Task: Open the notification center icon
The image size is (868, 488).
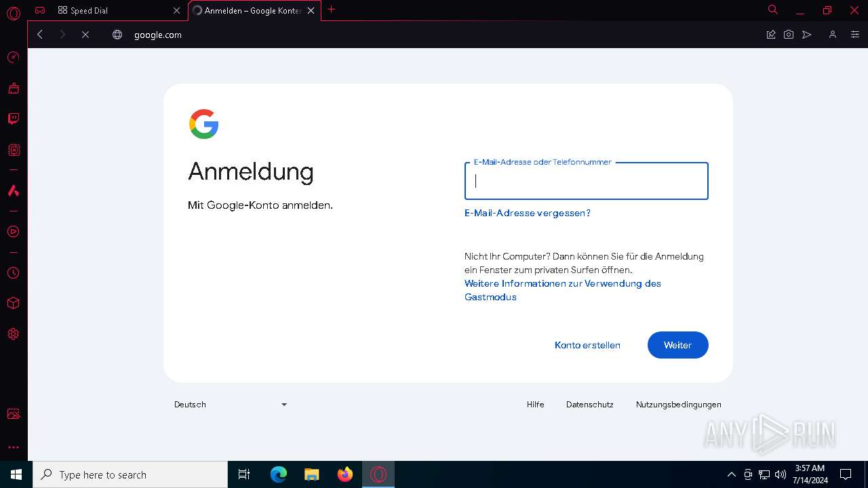Action: tap(846, 474)
